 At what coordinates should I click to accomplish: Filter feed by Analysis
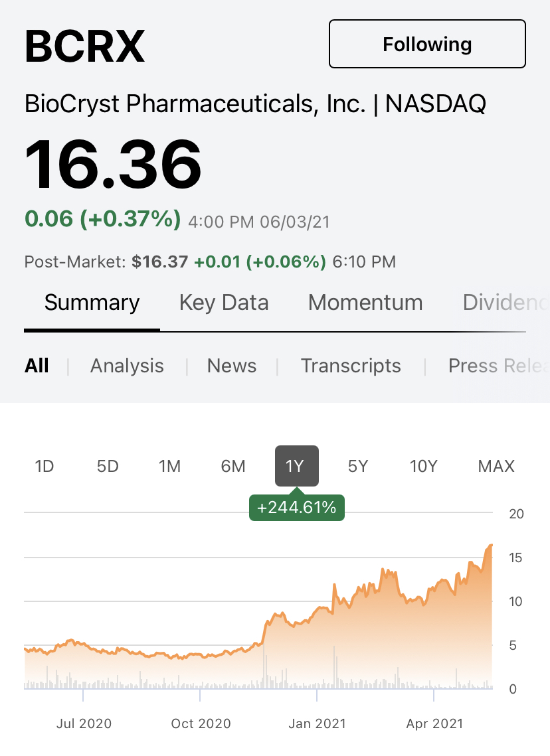click(x=127, y=366)
